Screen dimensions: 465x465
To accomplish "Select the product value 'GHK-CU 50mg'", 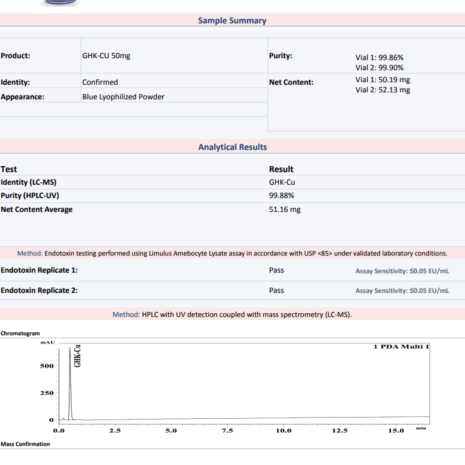I will click(106, 56).
